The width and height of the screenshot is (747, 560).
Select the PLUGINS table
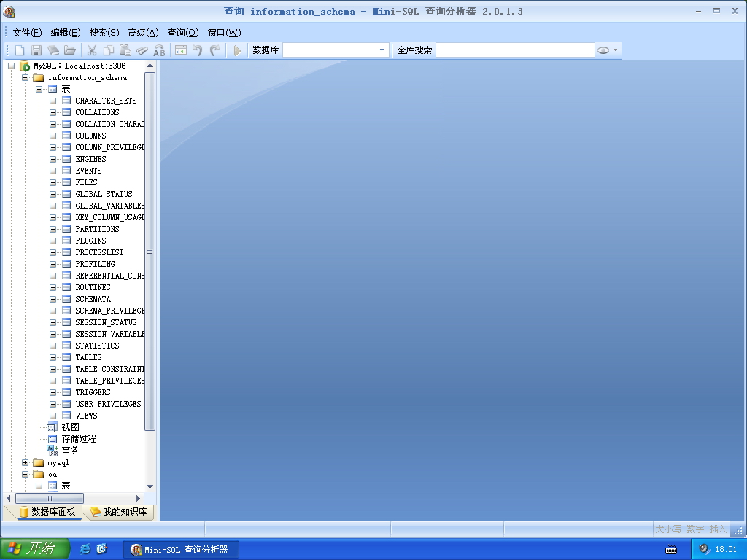(x=90, y=241)
